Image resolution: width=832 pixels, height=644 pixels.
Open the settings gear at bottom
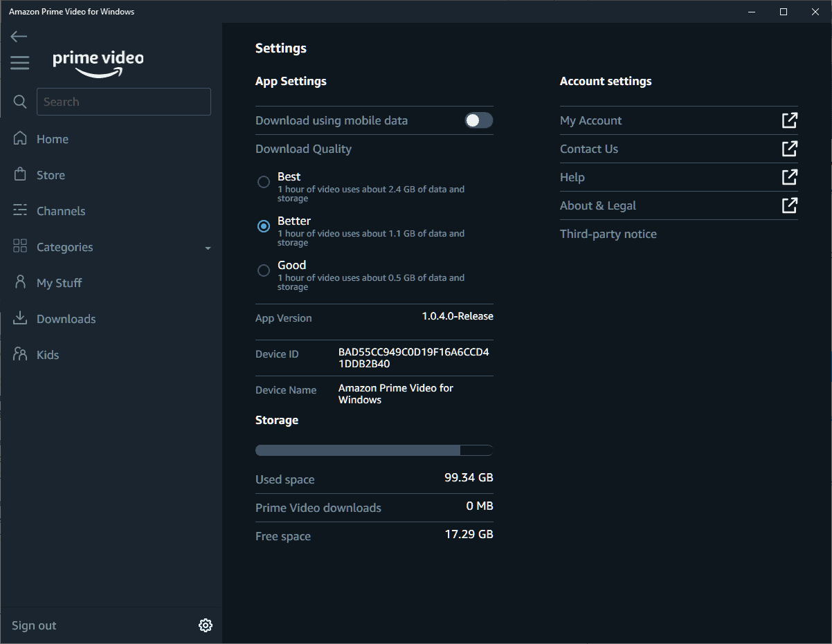(205, 625)
